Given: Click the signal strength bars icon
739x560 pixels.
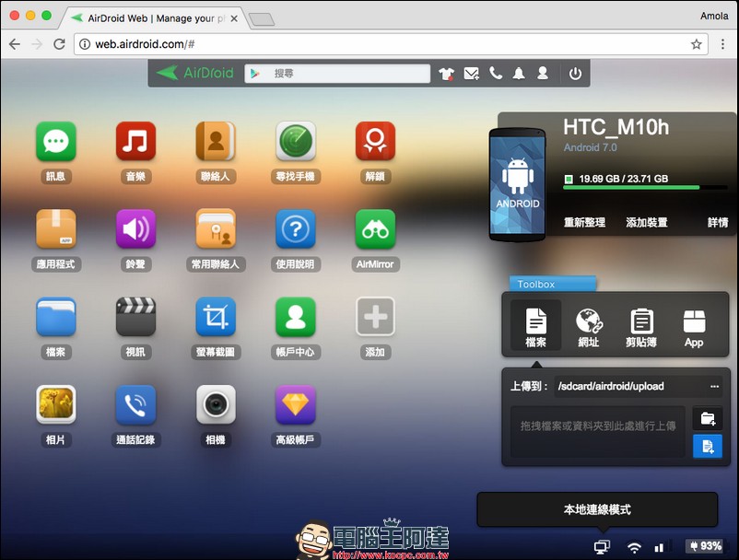Looking at the screenshot, I should (x=660, y=547).
